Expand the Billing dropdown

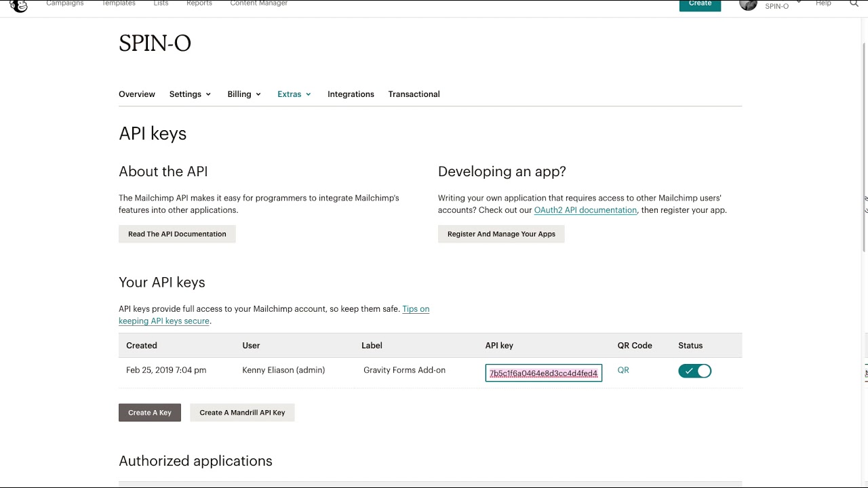pyautogui.click(x=244, y=94)
